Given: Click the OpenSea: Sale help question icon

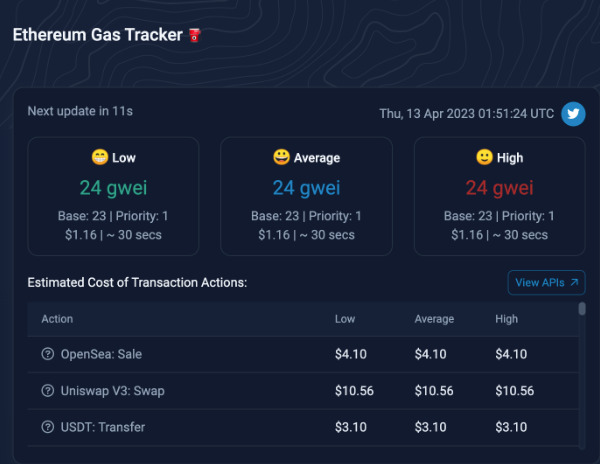Looking at the screenshot, I should [47, 354].
